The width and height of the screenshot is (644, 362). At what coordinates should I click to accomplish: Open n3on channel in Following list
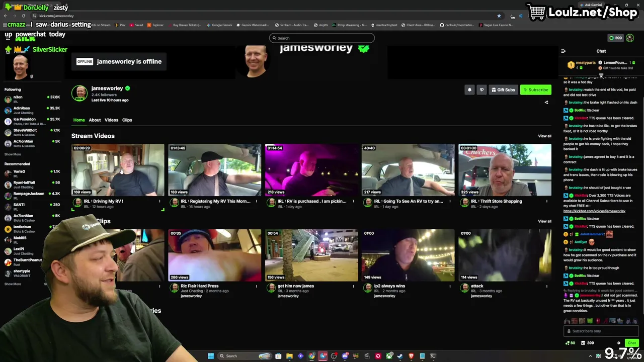[x=32, y=99]
